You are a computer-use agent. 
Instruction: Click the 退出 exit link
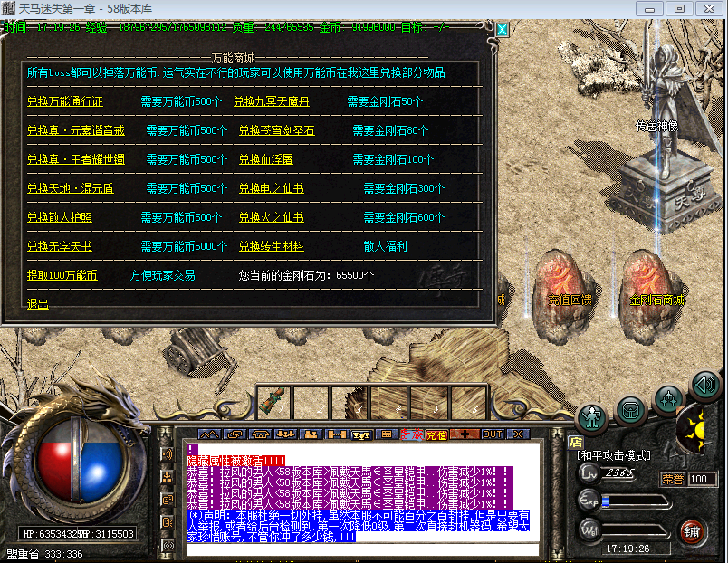click(38, 303)
